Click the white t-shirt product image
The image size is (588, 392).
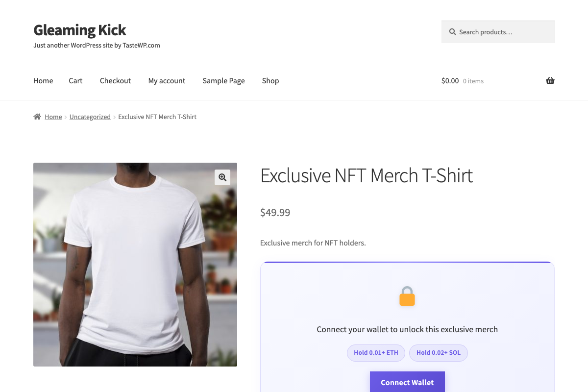135,264
